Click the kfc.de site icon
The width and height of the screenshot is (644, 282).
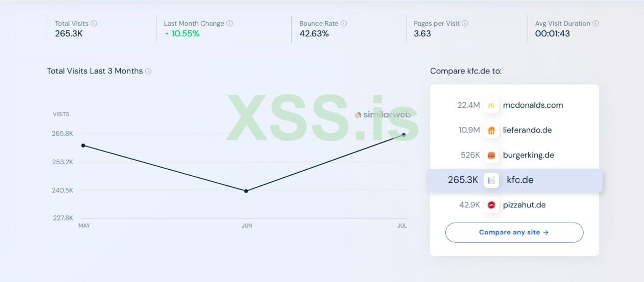492,180
